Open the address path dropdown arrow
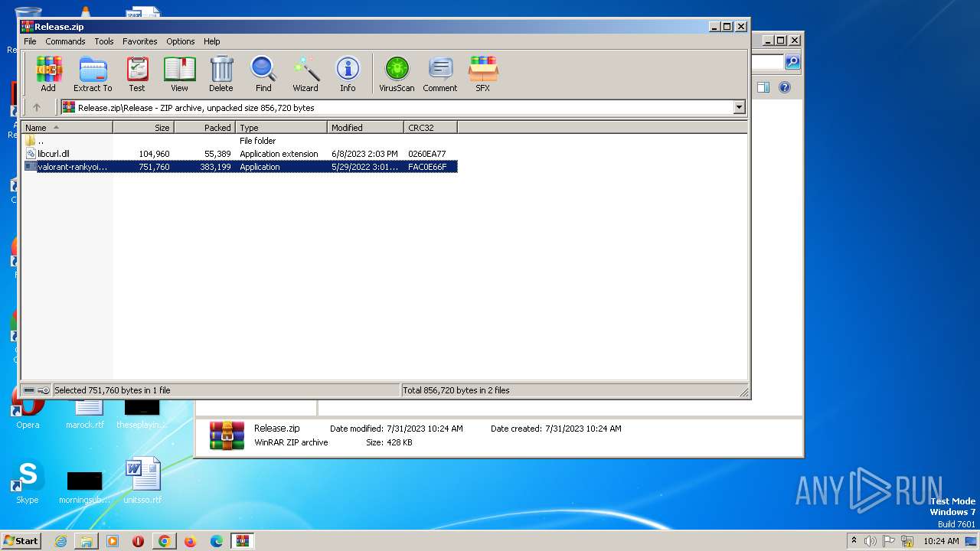Viewport: 980px width, 551px height. [739, 108]
